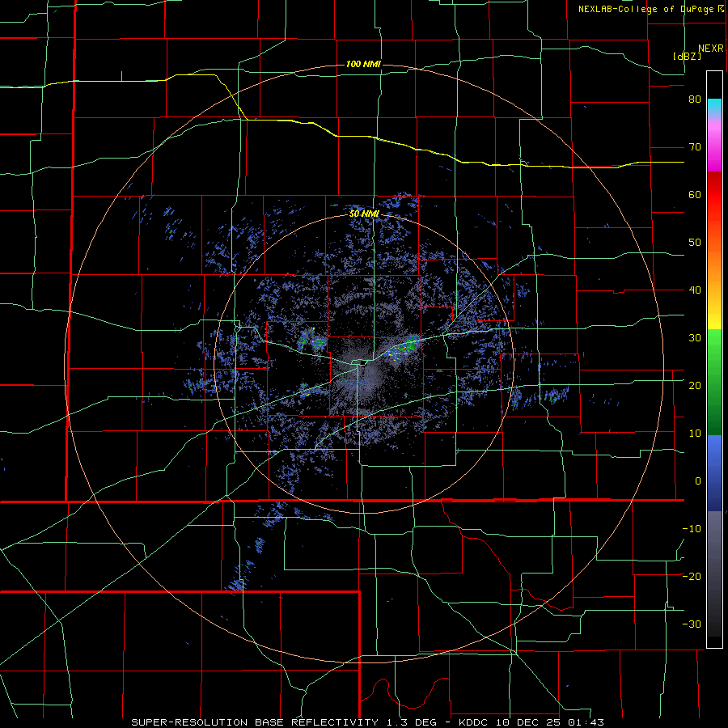Click the cyan segment of the color bar

coord(714,106)
